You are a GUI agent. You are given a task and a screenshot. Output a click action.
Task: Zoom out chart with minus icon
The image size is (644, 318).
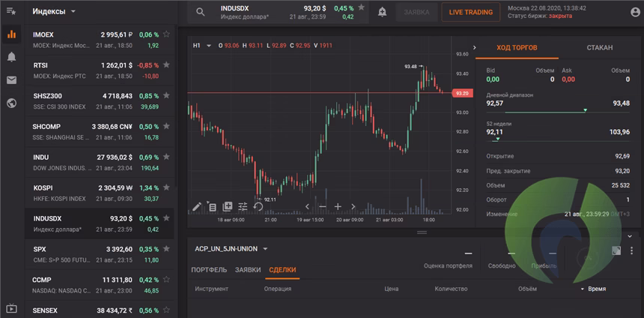click(323, 206)
